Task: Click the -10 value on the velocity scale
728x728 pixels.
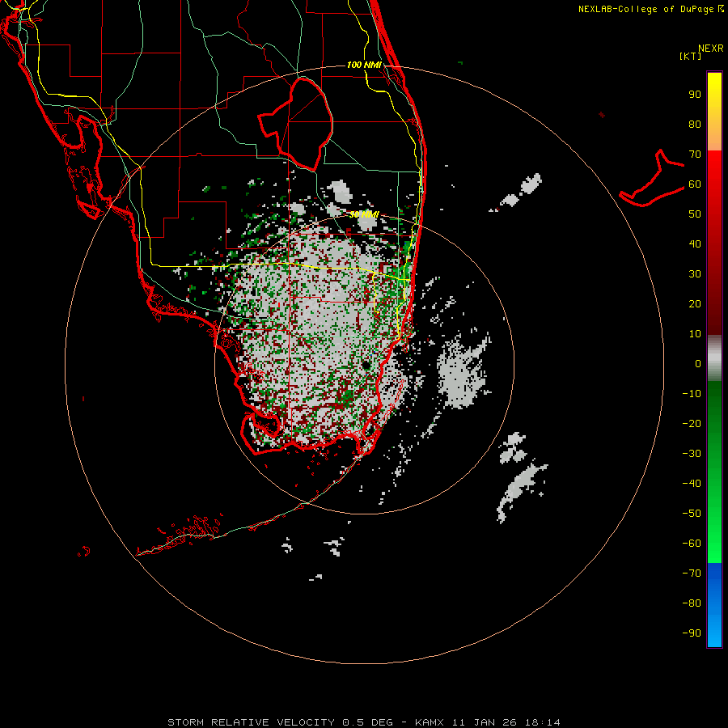Action: pyautogui.click(x=692, y=394)
